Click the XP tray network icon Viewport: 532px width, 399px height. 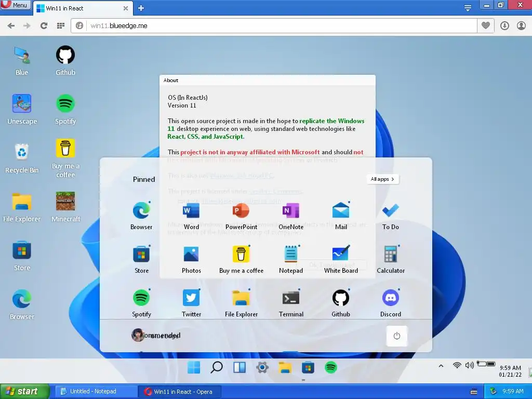494,391
